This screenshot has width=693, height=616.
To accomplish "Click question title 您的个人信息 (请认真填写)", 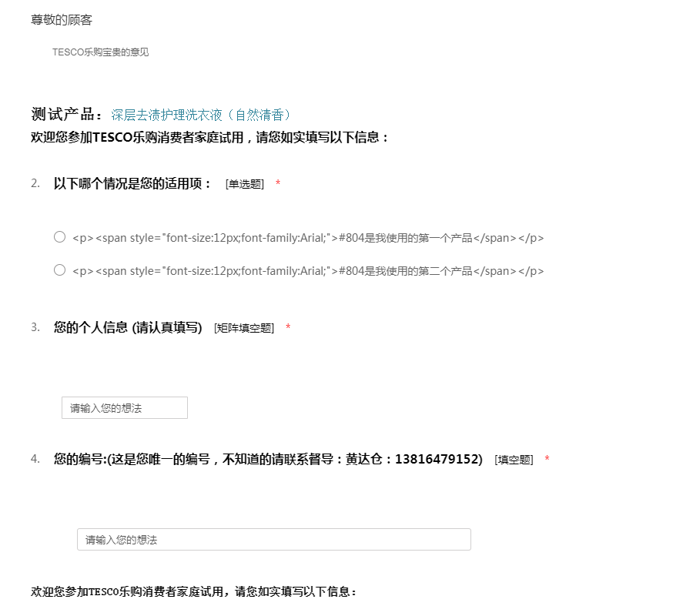I will [128, 327].
